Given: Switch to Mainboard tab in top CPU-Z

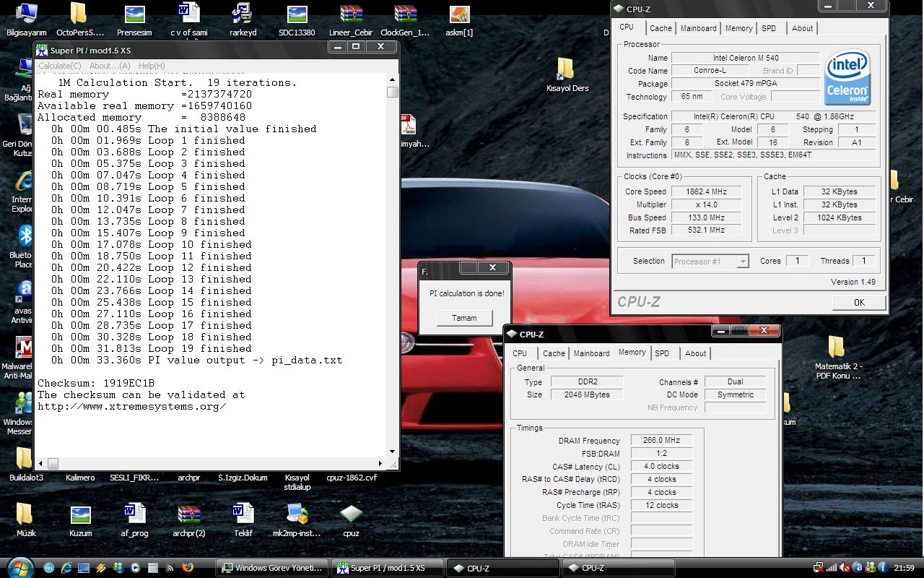Looking at the screenshot, I should 699,28.
